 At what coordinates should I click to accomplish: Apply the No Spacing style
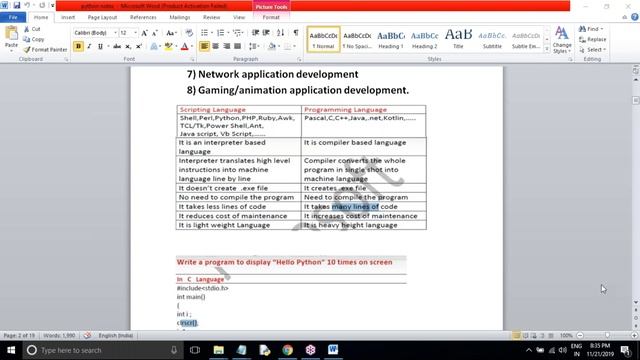pos(357,39)
